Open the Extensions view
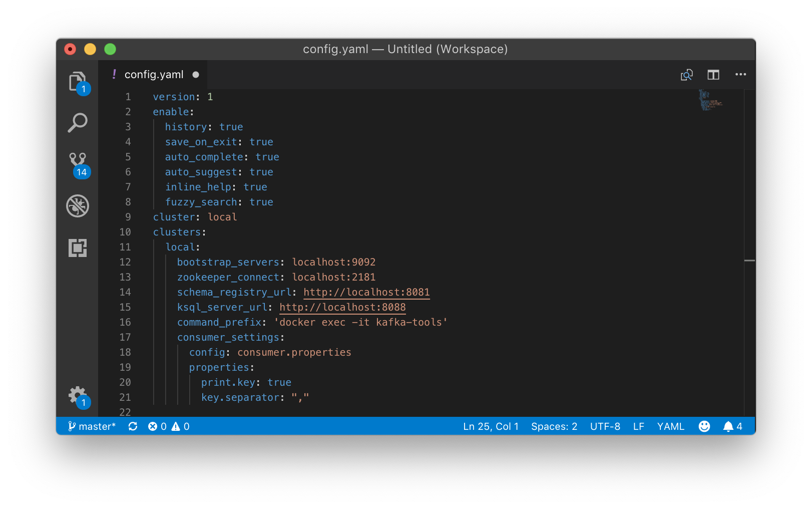Viewport: 812px width, 509px height. [x=78, y=248]
